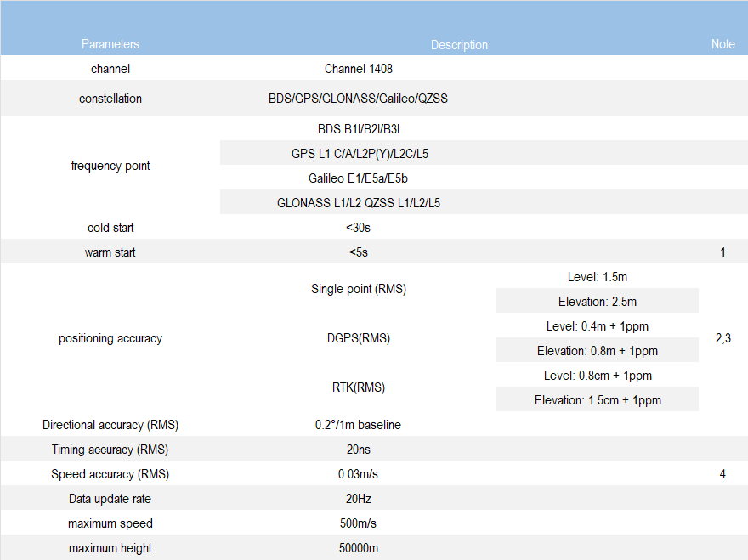Select the BDS/GPS/GLONASS/Galileo/QZSS constellation value
Image resolution: width=748 pixels, height=560 pixels.
click(x=358, y=99)
